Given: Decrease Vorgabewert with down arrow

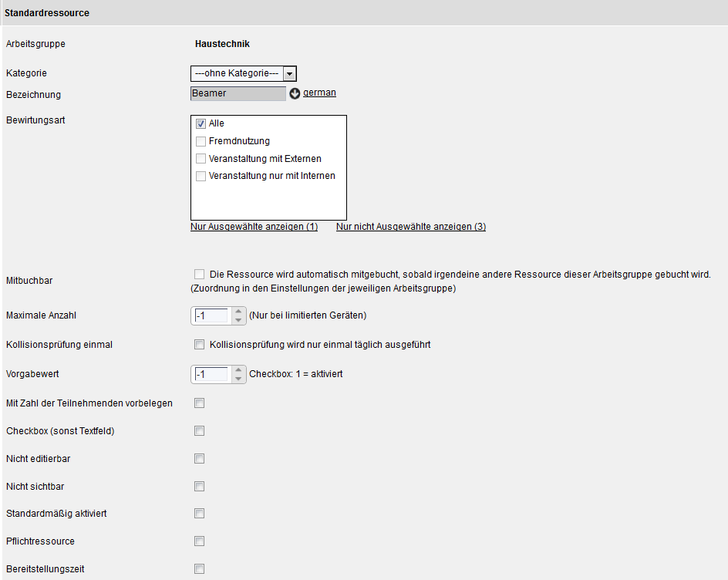Looking at the screenshot, I should click(x=238, y=379).
